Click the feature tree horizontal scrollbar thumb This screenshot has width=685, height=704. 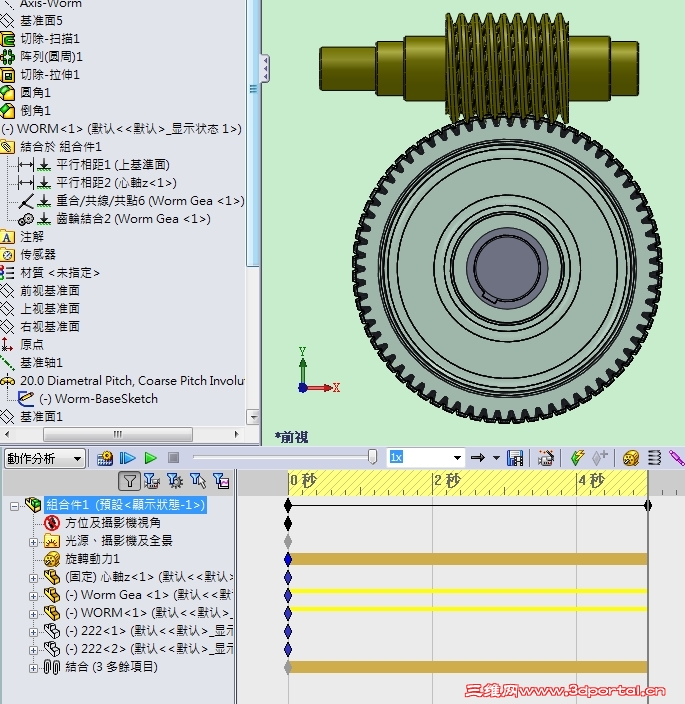[118, 434]
